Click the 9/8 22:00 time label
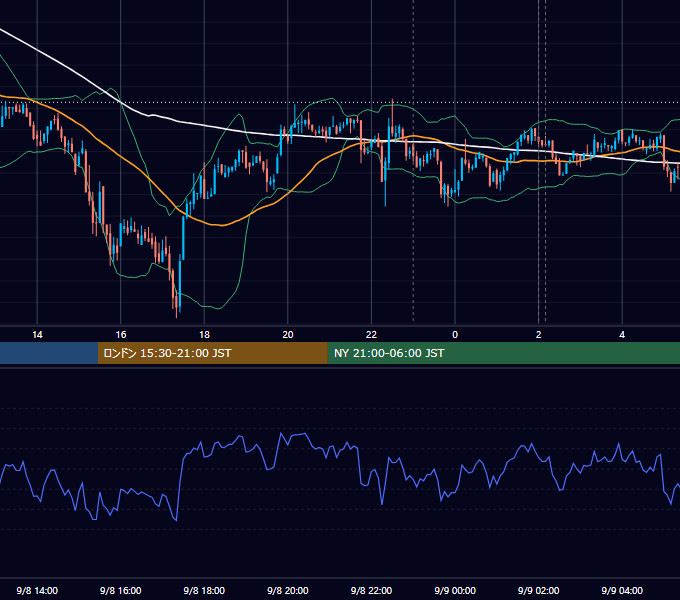This screenshot has width=680, height=600. tap(371, 591)
